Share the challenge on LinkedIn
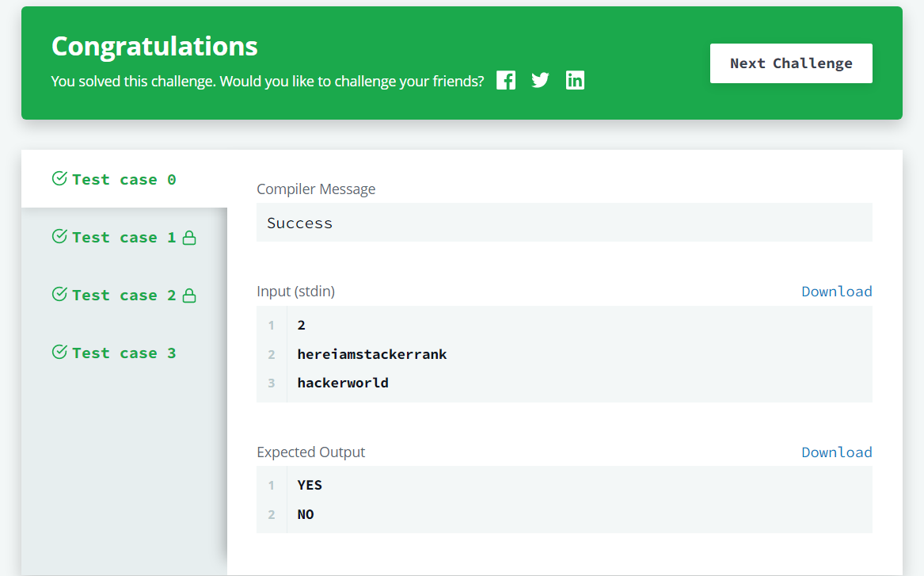This screenshot has height=576, width=924. 575,80
